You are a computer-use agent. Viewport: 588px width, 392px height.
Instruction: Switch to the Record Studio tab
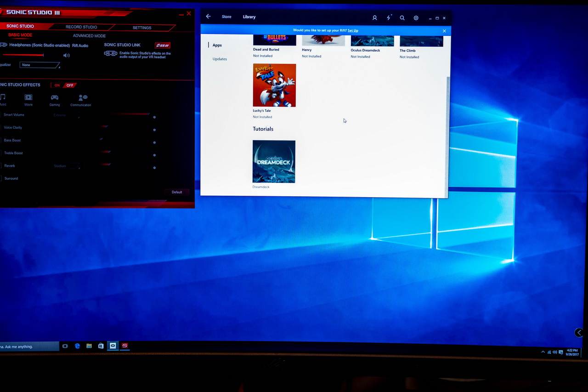point(81,27)
